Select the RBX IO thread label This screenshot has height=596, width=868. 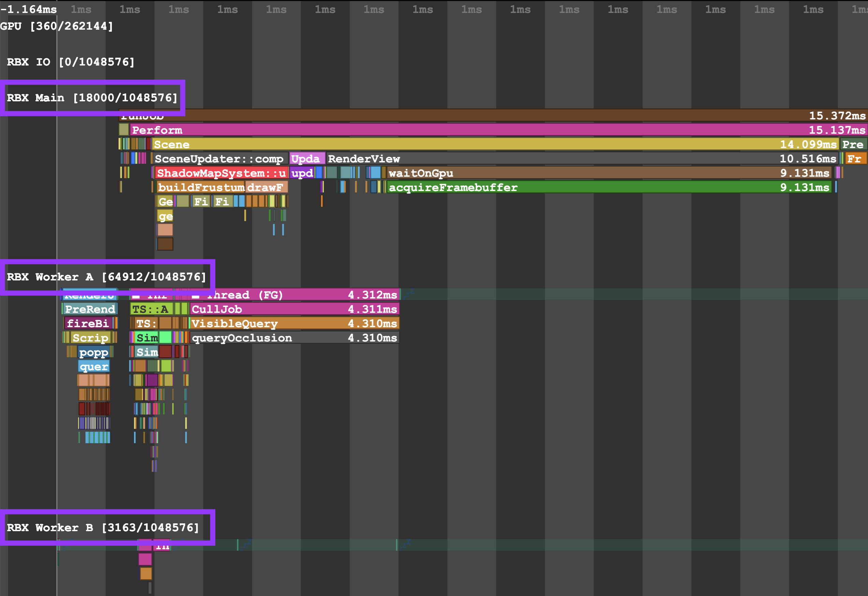(x=71, y=62)
